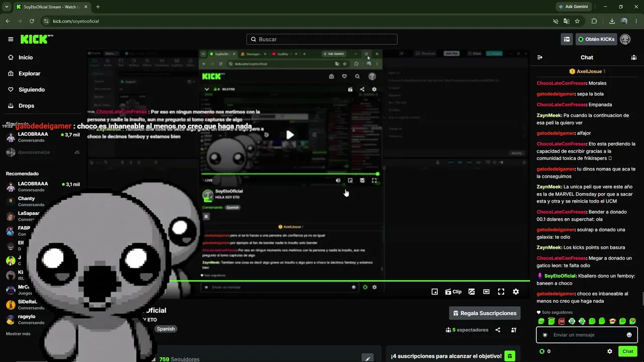Create a Clip of the stream
644x362 pixels.
453,292
